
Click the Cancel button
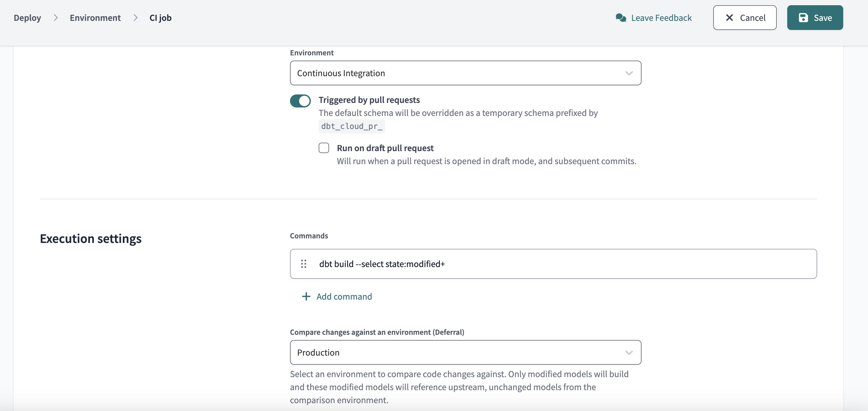pos(744,18)
